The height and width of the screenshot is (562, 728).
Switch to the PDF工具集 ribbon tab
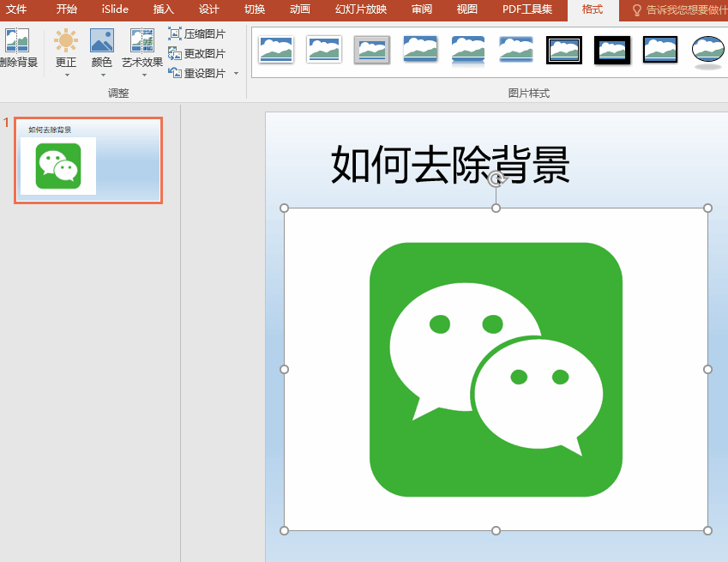click(x=527, y=9)
